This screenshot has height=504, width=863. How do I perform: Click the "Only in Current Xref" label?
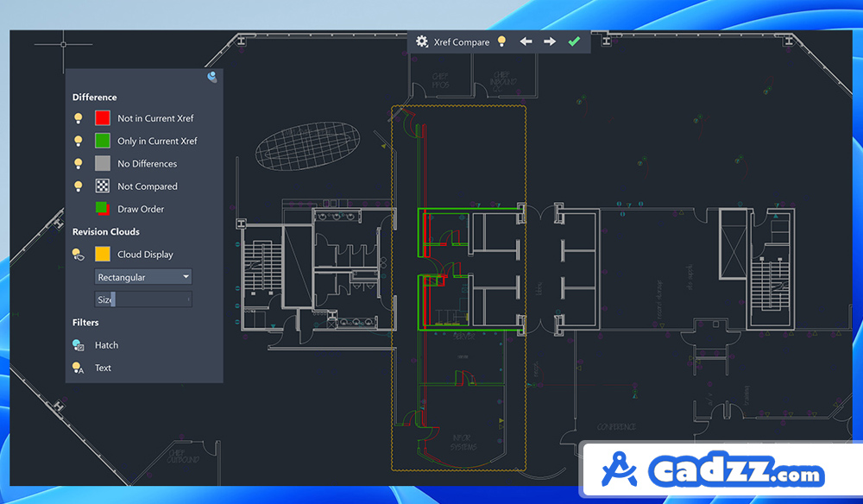click(x=157, y=141)
